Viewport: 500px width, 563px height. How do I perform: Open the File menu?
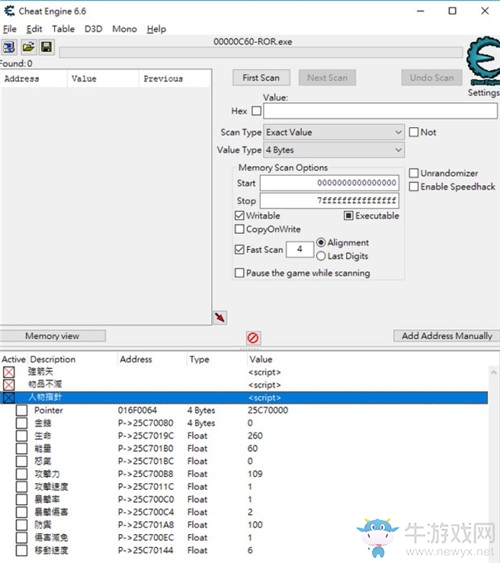[10, 29]
